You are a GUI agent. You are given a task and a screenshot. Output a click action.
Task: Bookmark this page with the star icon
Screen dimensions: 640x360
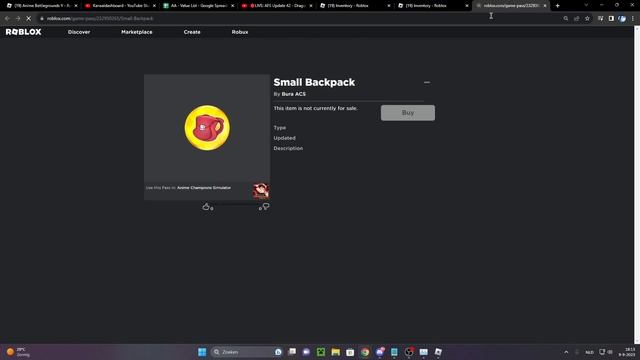[x=587, y=18]
